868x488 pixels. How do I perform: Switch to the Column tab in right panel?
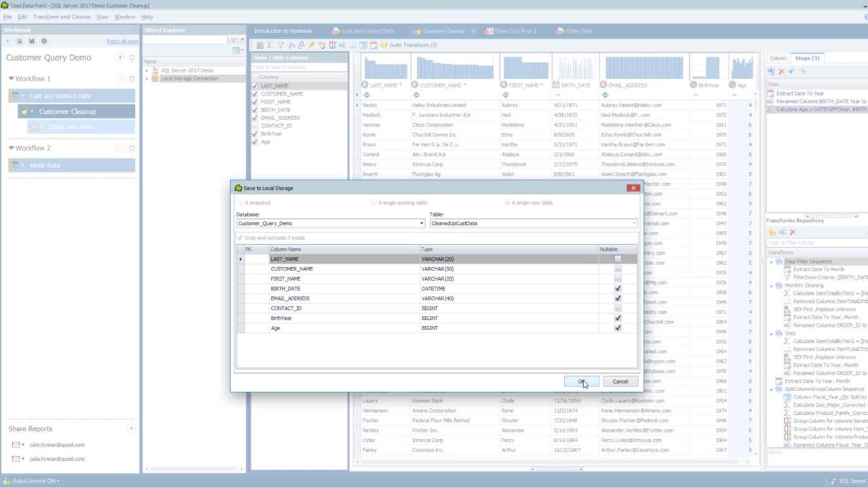pyautogui.click(x=778, y=58)
